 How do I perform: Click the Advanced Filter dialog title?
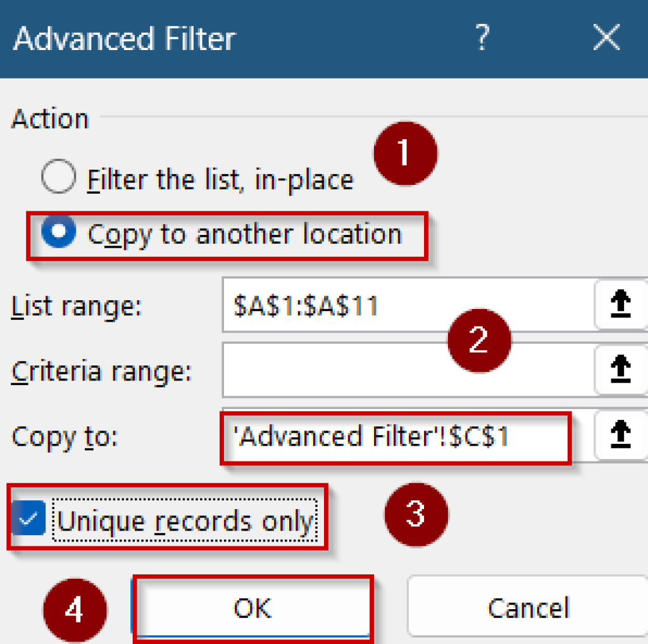(123, 38)
